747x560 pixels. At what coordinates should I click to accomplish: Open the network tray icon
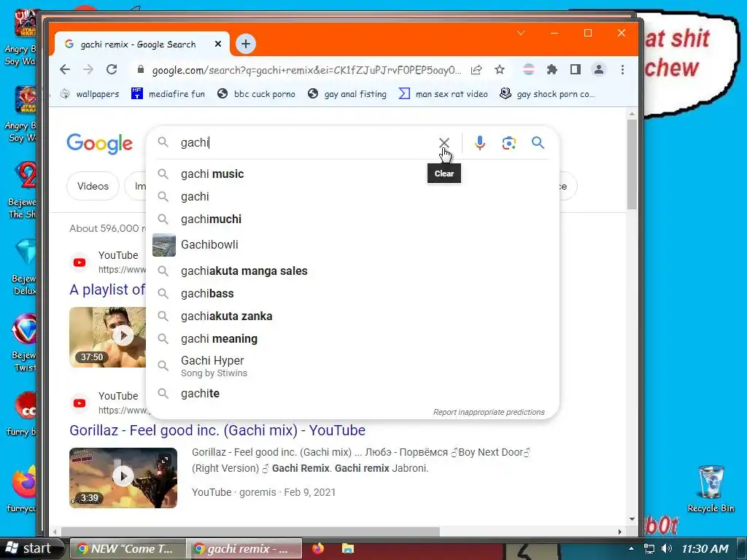tap(649, 548)
